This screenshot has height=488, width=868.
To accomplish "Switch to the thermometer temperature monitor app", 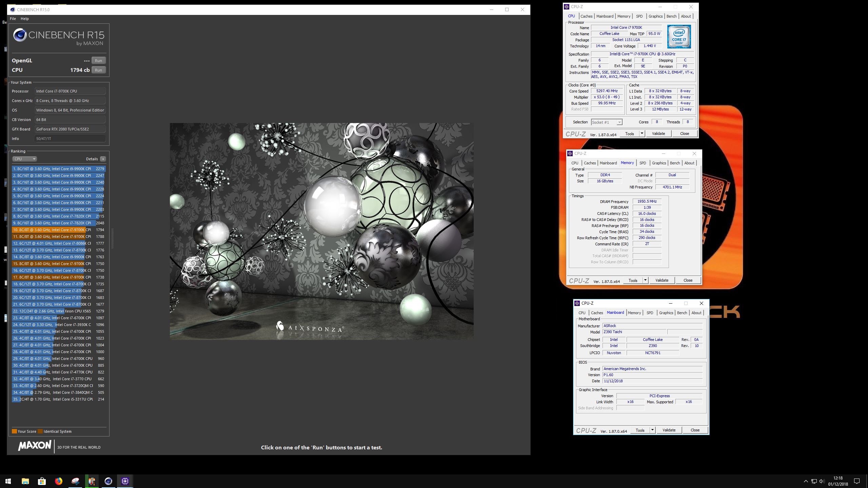I will pos(92,481).
